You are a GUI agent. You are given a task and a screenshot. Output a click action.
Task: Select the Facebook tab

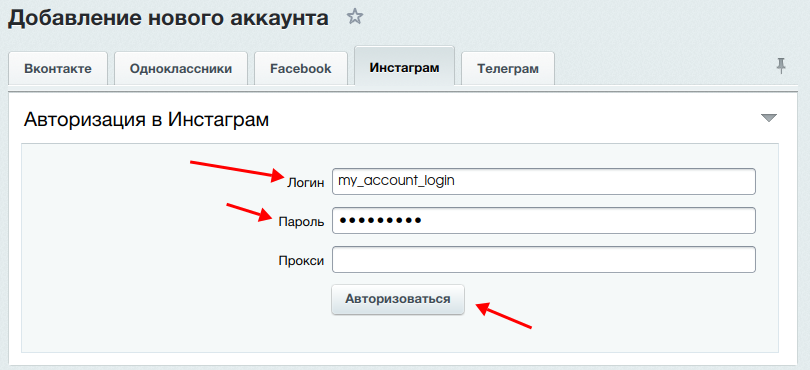[301, 68]
